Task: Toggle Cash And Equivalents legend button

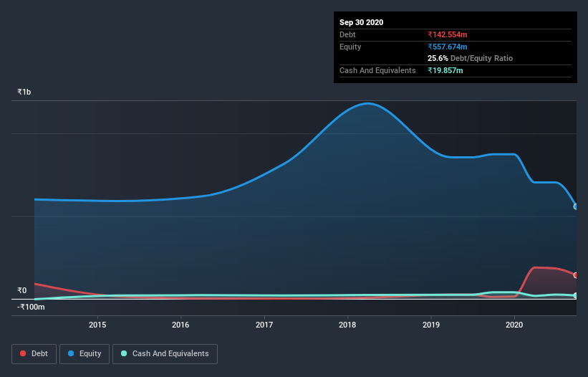Action: pyautogui.click(x=165, y=354)
